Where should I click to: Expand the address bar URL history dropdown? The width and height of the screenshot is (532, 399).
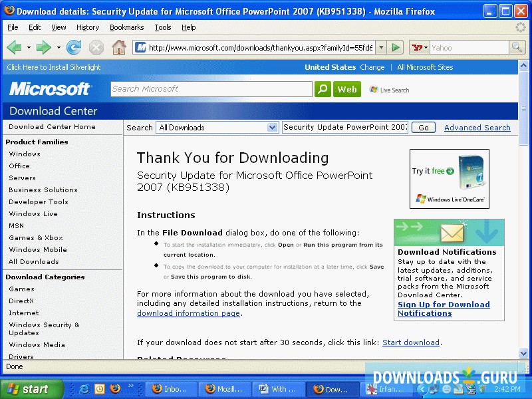pyautogui.click(x=381, y=47)
